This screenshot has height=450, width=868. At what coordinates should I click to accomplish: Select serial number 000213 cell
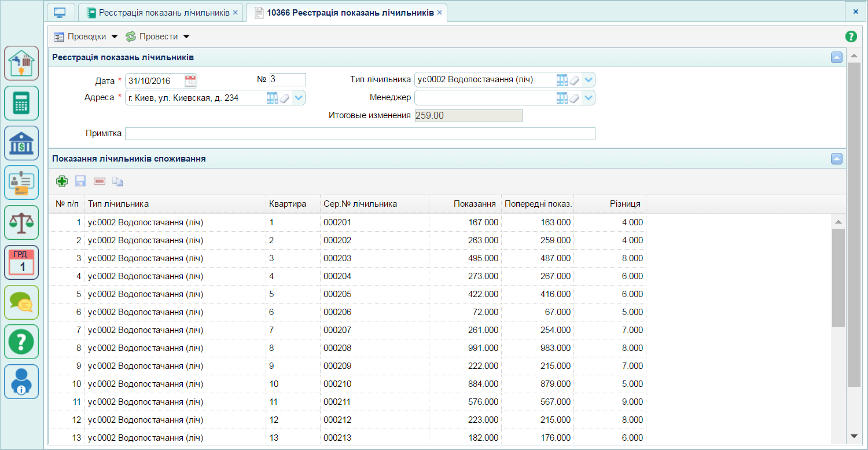click(x=374, y=438)
